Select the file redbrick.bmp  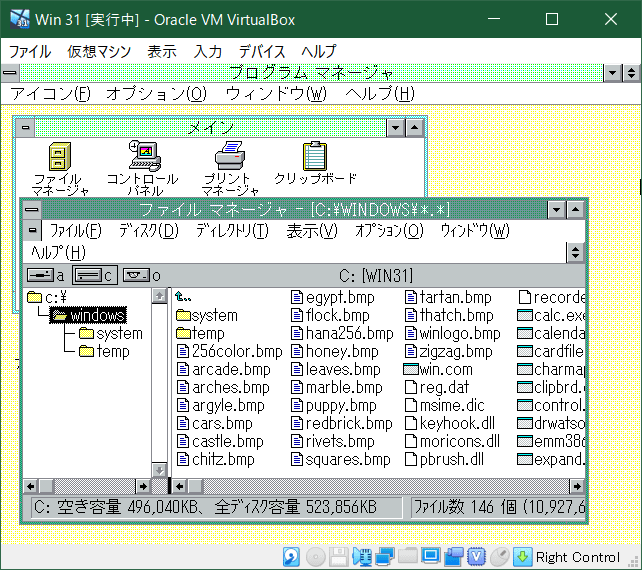(342, 423)
